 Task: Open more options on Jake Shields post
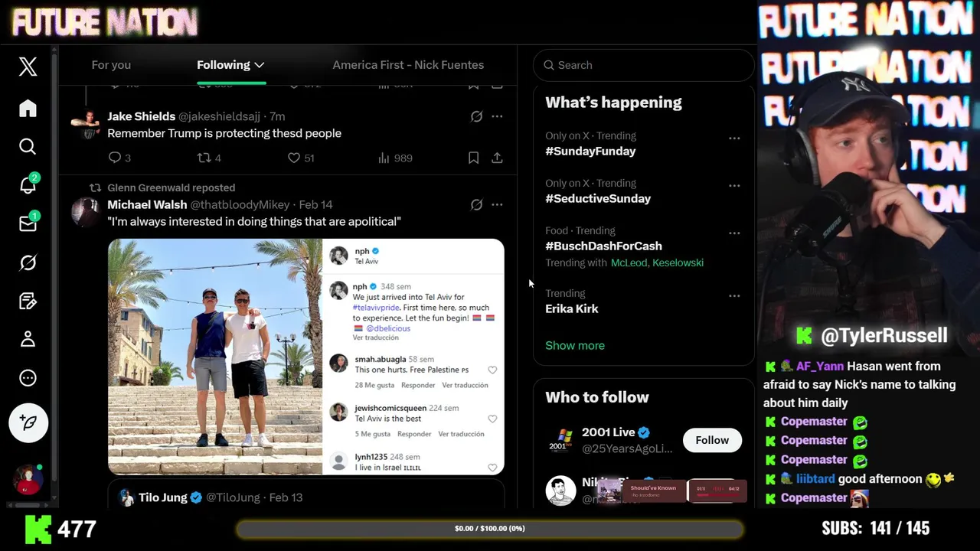pyautogui.click(x=497, y=116)
